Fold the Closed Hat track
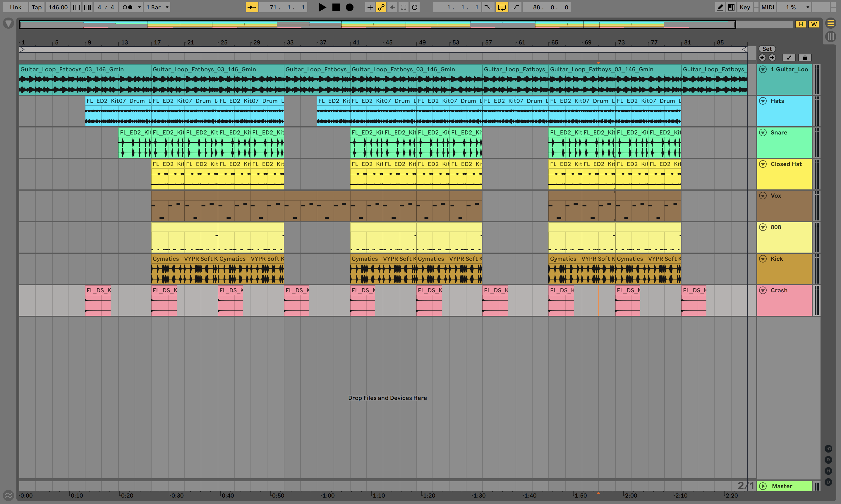This screenshot has height=504, width=841. click(763, 164)
